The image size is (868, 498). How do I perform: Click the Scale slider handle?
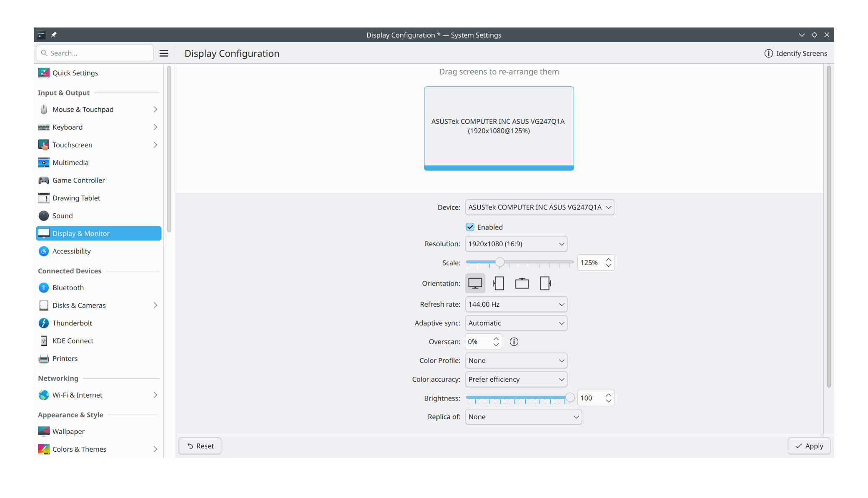(x=499, y=262)
